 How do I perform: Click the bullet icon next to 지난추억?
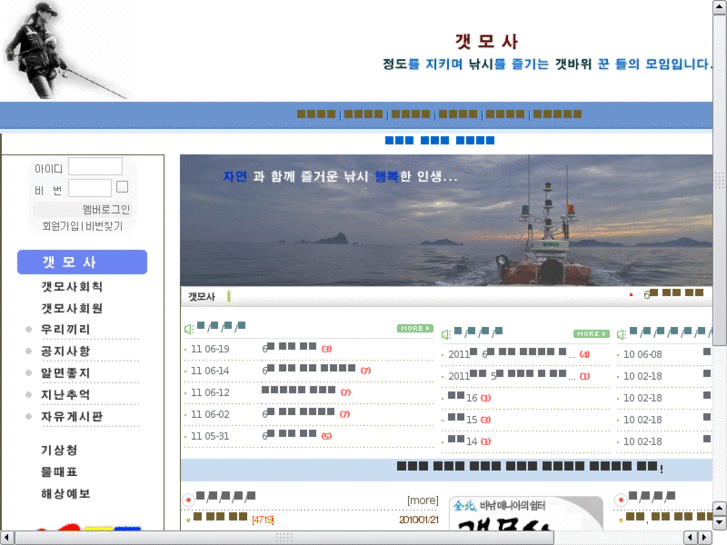[29, 395]
